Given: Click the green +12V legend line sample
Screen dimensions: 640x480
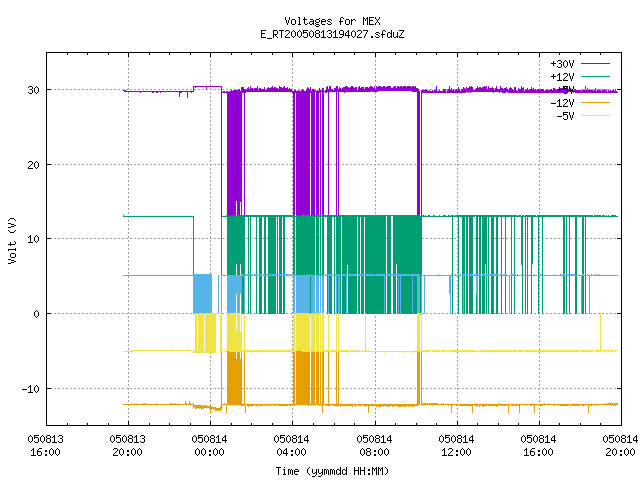Looking at the screenshot, I should (x=596, y=76).
